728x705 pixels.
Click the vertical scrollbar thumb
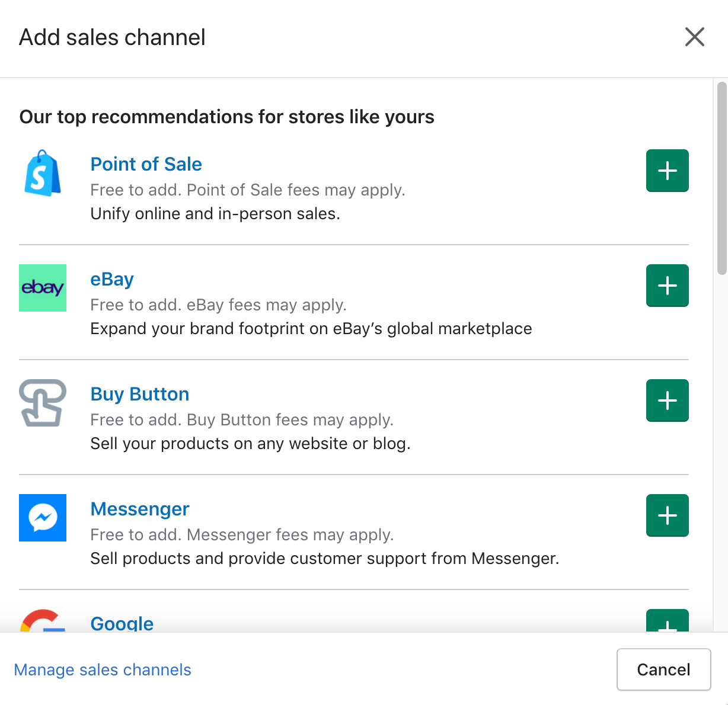[x=721, y=178]
